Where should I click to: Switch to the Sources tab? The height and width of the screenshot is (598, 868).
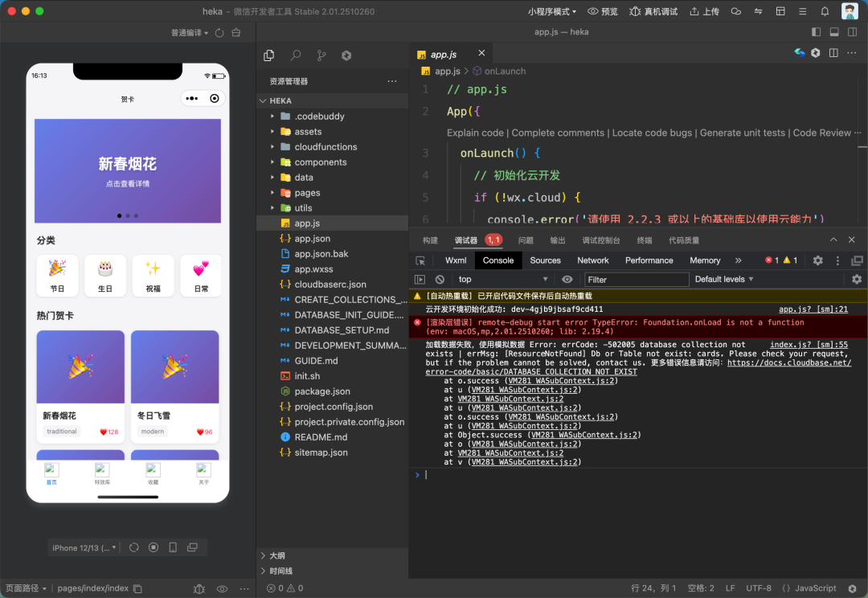pos(545,260)
